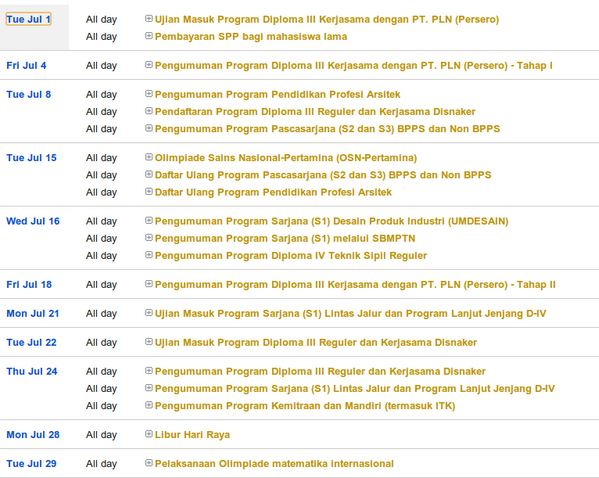
Task: Expand plus icon for Pengumuman Pendidikan Profesi Arsitek
Action: pyautogui.click(x=149, y=94)
